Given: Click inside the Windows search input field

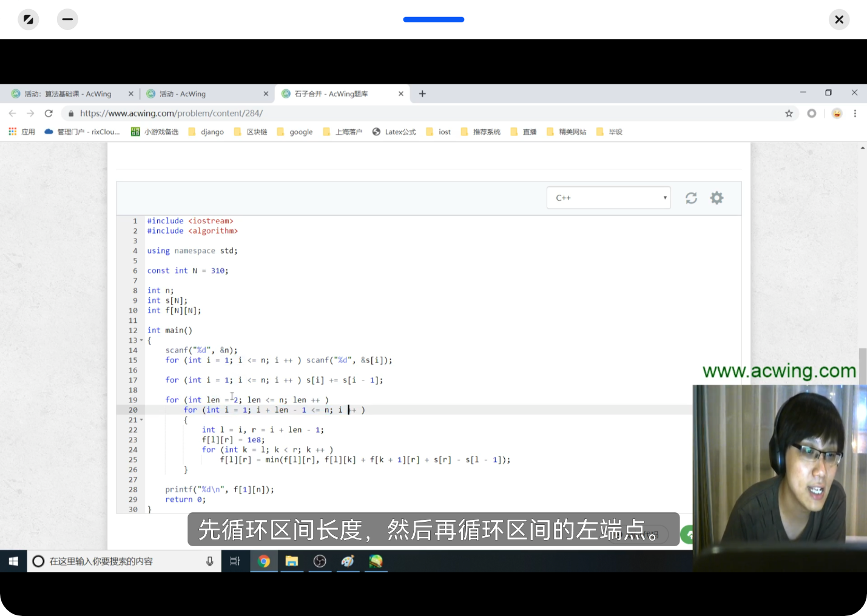Looking at the screenshot, I should pos(121,561).
